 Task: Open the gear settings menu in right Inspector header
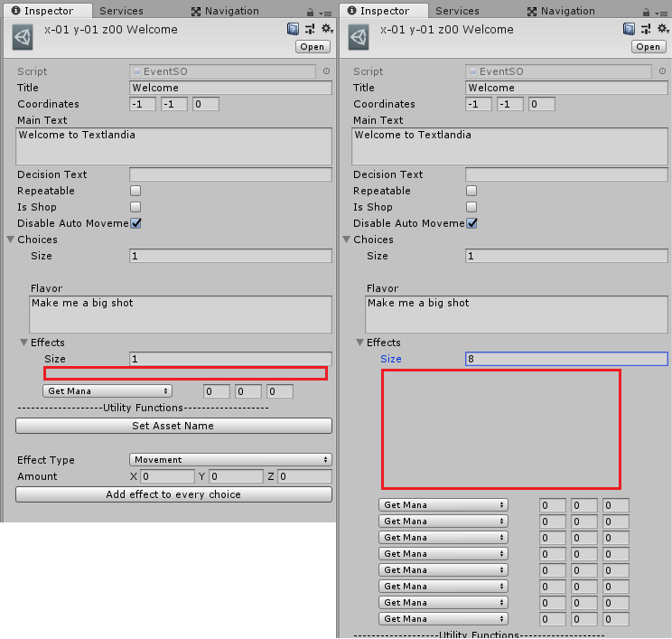pyautogui.click(x=663, y=29)
